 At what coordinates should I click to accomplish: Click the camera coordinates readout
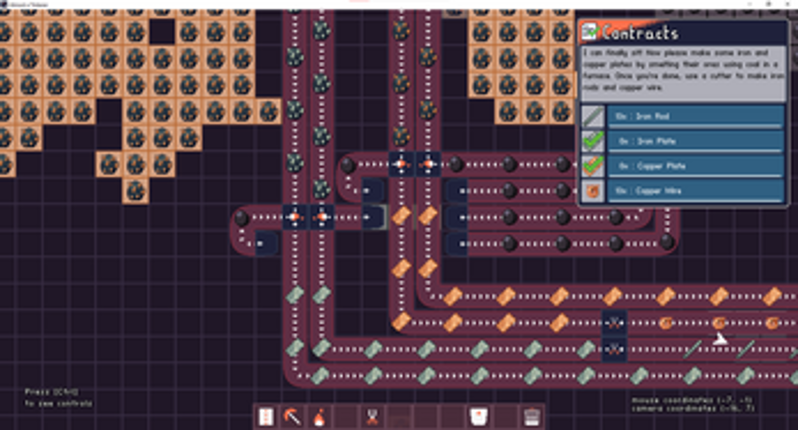pos(692,409)
